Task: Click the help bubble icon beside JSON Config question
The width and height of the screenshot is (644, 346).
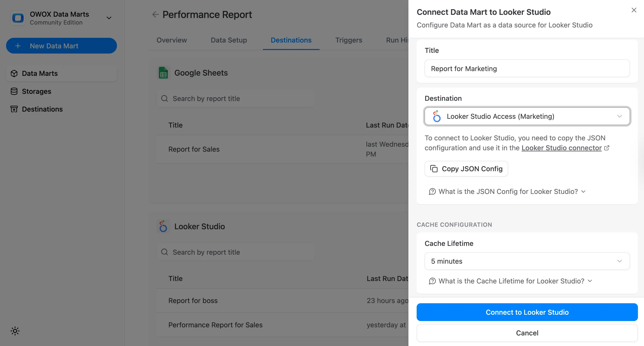Action: tap(432, 192)
